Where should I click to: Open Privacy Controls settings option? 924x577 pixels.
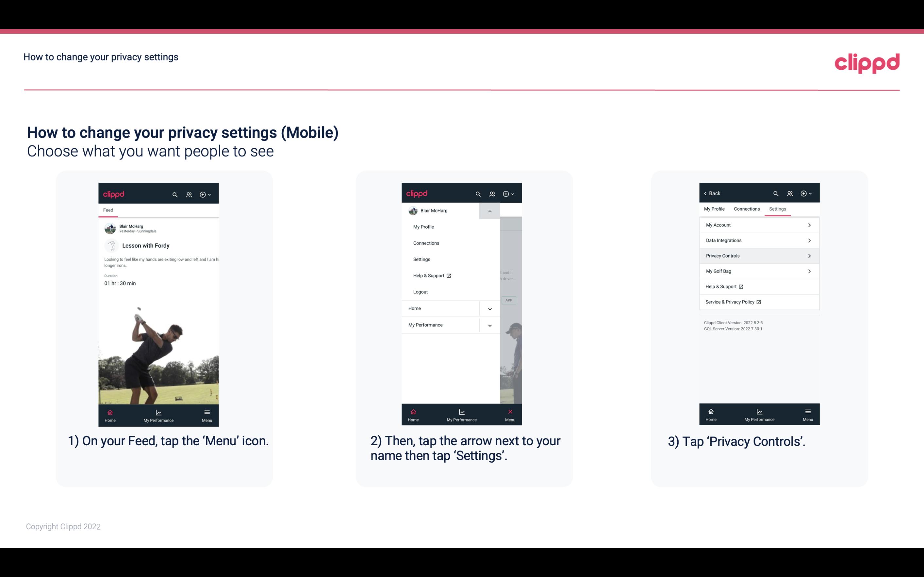point(758,255)
